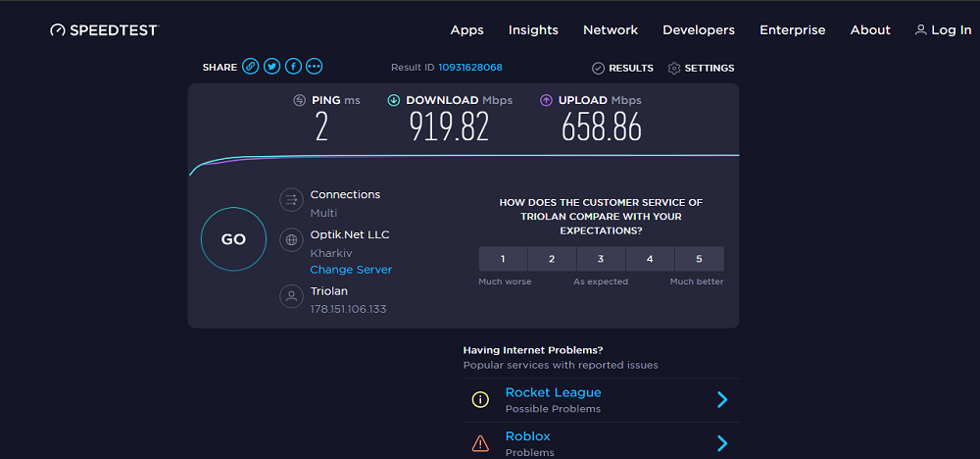Expand Roblox details chevron

click(x=722, y=443)
